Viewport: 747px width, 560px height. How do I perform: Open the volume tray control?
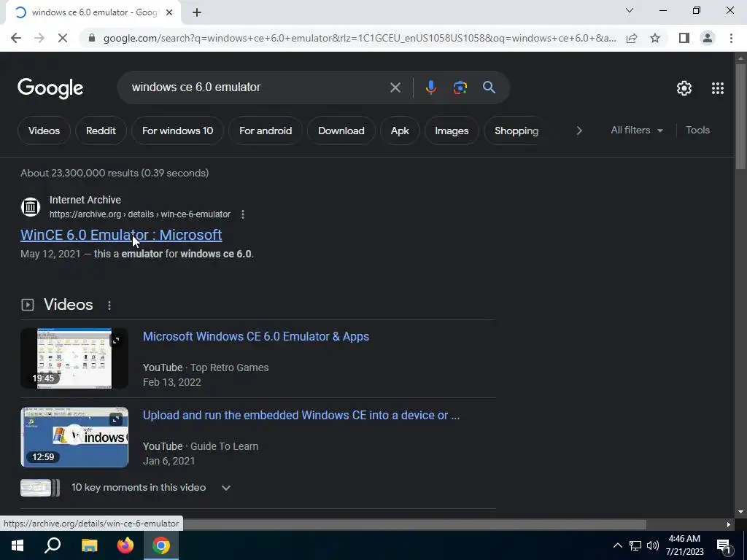tap(653, 545)
